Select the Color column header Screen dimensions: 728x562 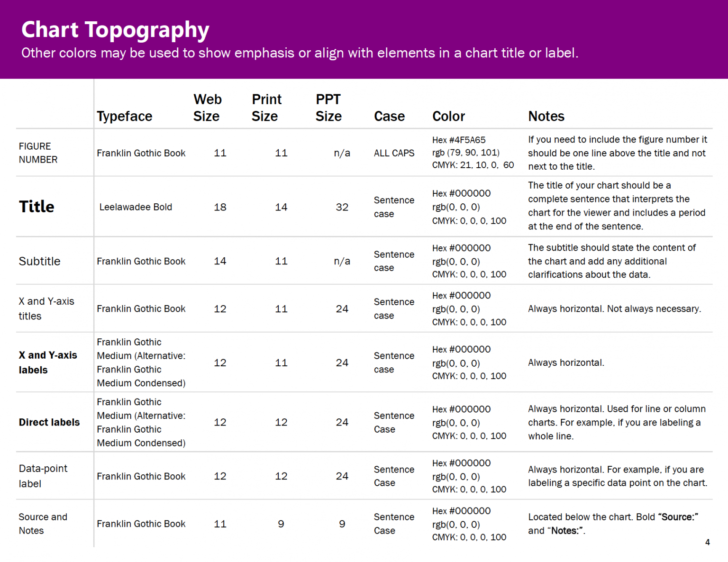[448, 116]
